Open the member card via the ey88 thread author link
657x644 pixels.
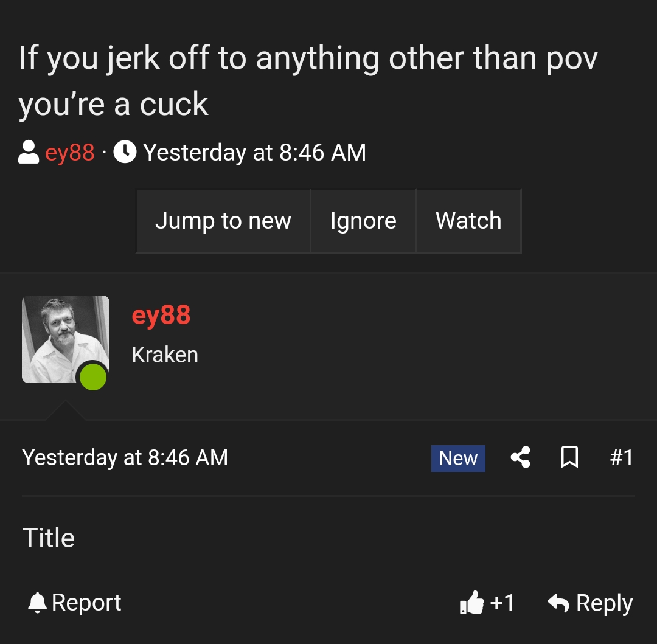coord(160,315)
